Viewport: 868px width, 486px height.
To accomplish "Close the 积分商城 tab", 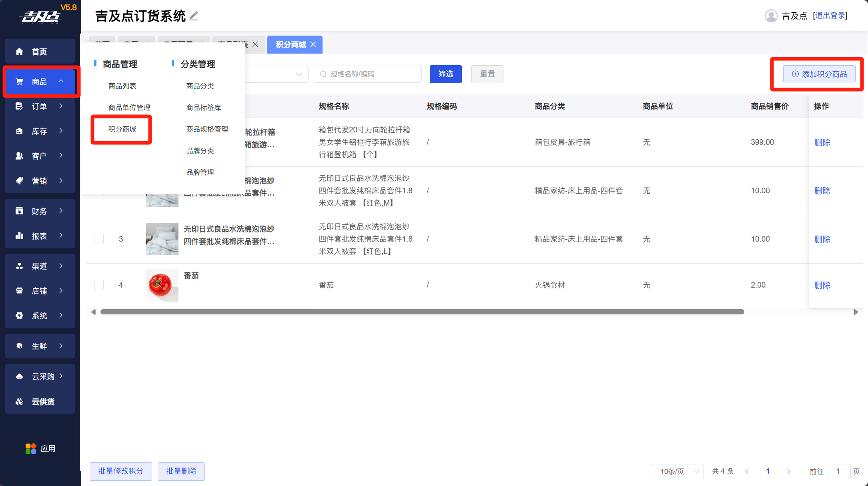I will 313,44.
